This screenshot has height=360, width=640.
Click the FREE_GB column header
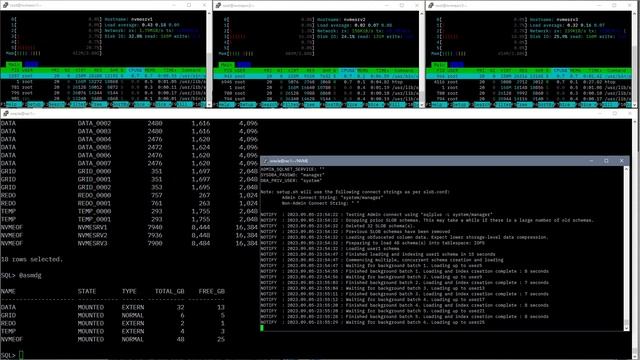[211, 291]
